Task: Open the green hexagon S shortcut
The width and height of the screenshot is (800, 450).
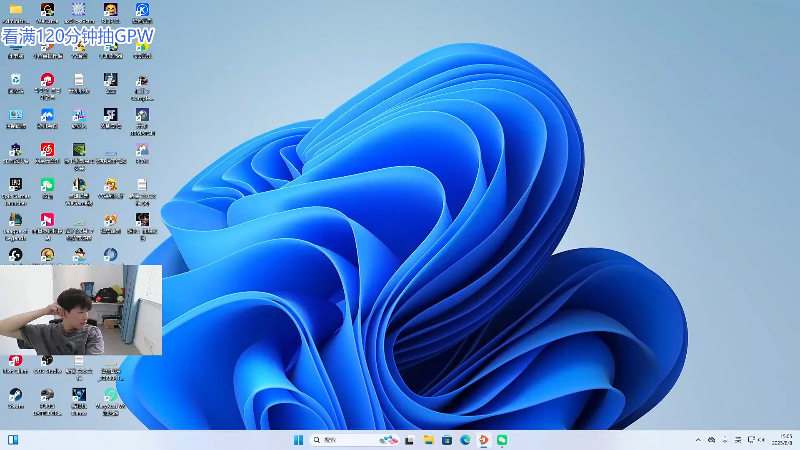Action: [110, 395]
